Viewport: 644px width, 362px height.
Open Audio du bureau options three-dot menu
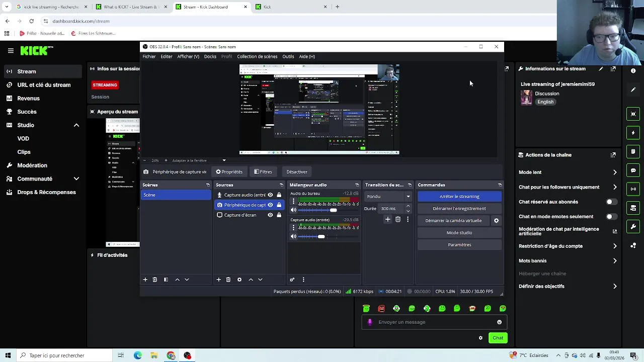pyautogui.click(x=294, y=201)
